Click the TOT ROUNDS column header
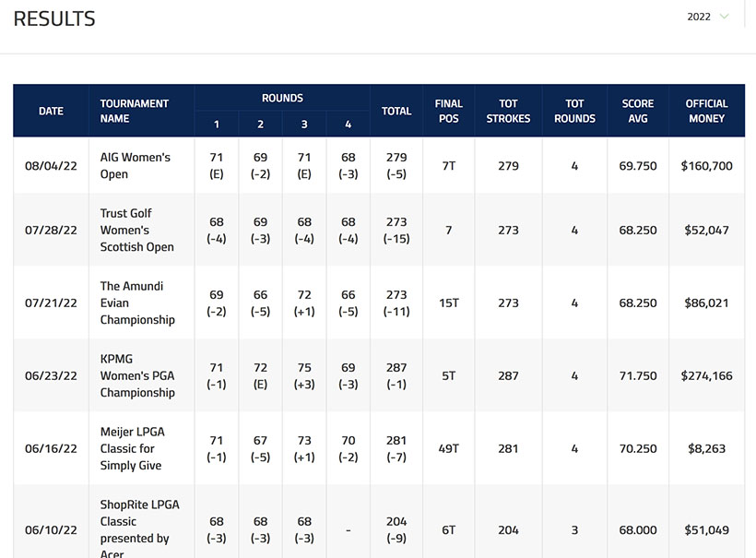756x558 pixels. tap(574, 111)
